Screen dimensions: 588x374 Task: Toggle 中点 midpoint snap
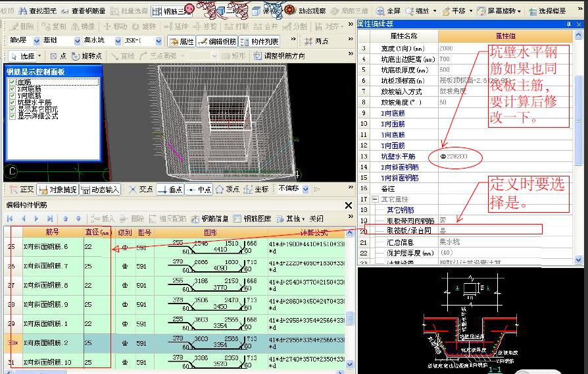199,189
